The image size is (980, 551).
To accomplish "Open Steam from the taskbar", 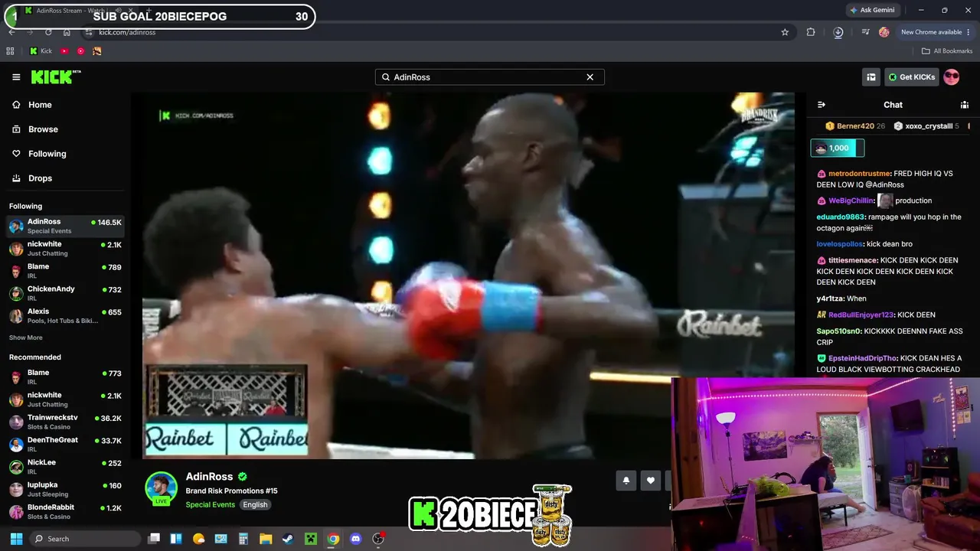I will (x=287, y=539).
